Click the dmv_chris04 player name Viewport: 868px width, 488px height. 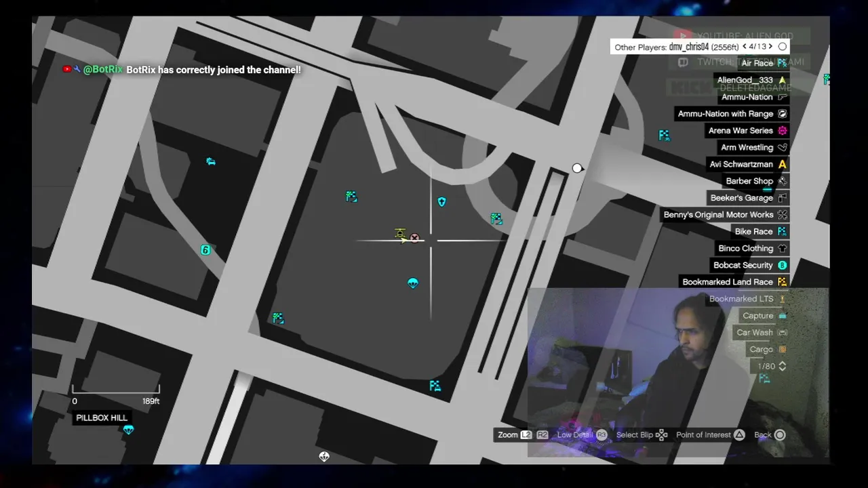pyautogui.click(x=689, y=47)
